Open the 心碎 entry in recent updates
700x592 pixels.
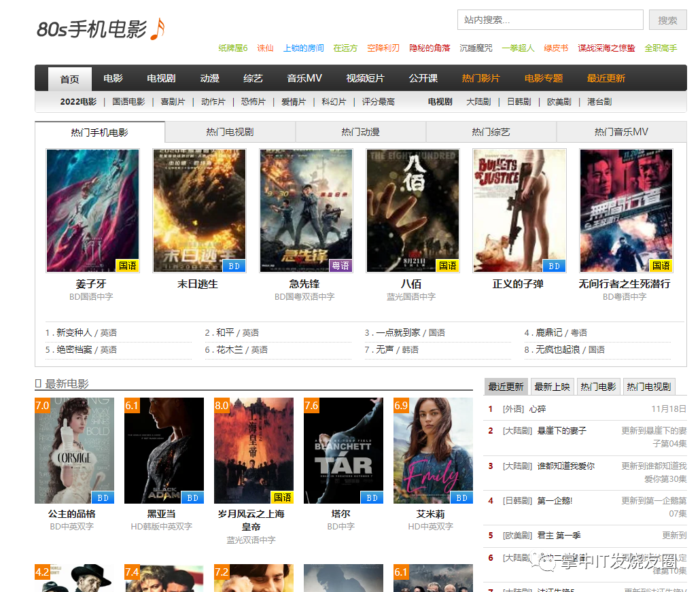[x=538, y=409]
